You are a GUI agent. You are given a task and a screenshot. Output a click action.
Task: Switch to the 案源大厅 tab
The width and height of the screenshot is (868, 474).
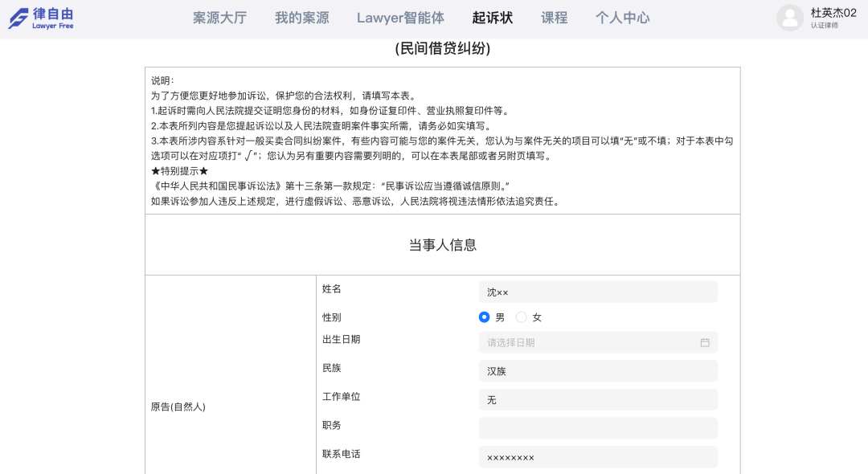219,17
